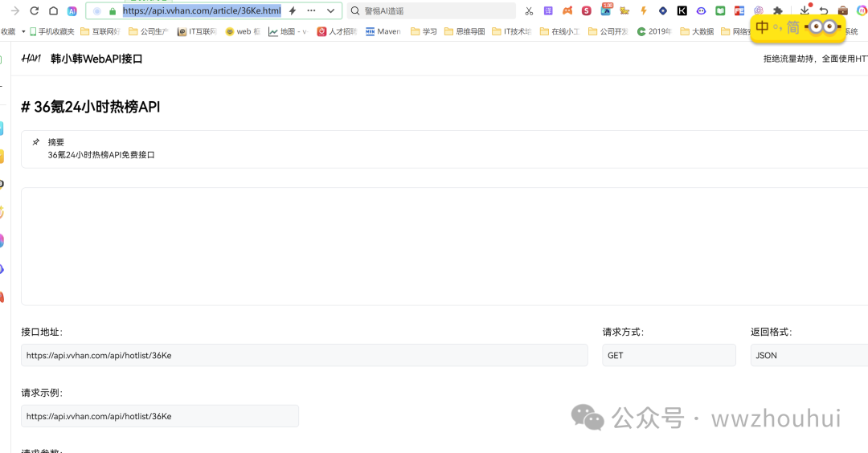Open the puzzle-piece extensions manager icon
868x453 pixels.
pyautogui.click(x=778, y=10)
